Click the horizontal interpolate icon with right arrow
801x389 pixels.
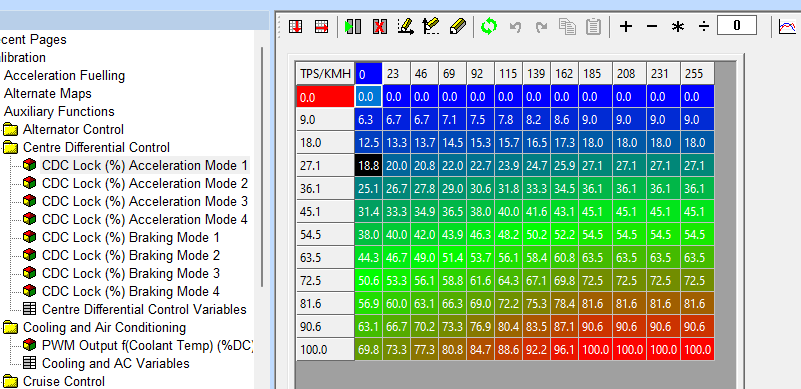(321, 26)
